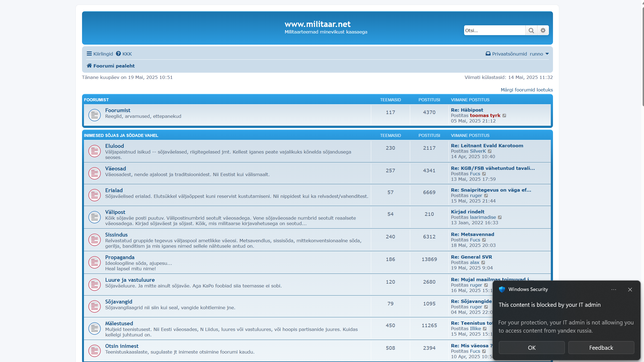The width and height of the screenshot is (644, 362).
Task: Click the Foorumi pealeht home icon
Action: click(x=89, y=66)
